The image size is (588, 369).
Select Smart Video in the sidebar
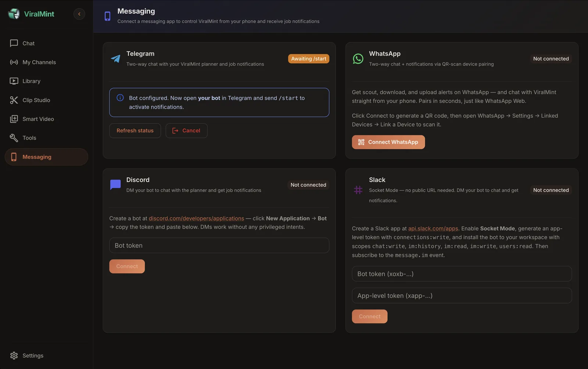pos(46,119)
